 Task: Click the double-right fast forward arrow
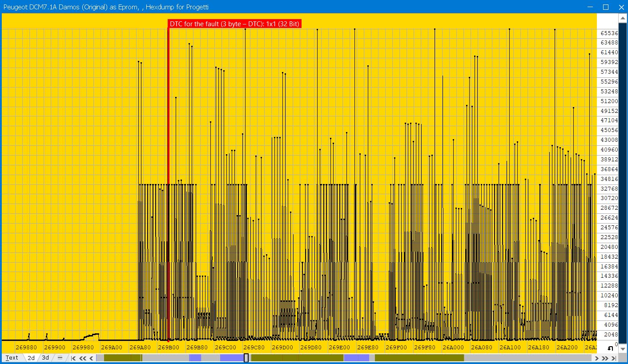(605, 358)
